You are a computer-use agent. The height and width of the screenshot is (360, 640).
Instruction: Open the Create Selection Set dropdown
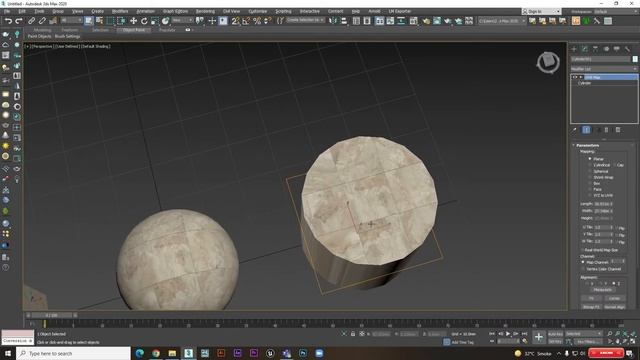(305, 20)
